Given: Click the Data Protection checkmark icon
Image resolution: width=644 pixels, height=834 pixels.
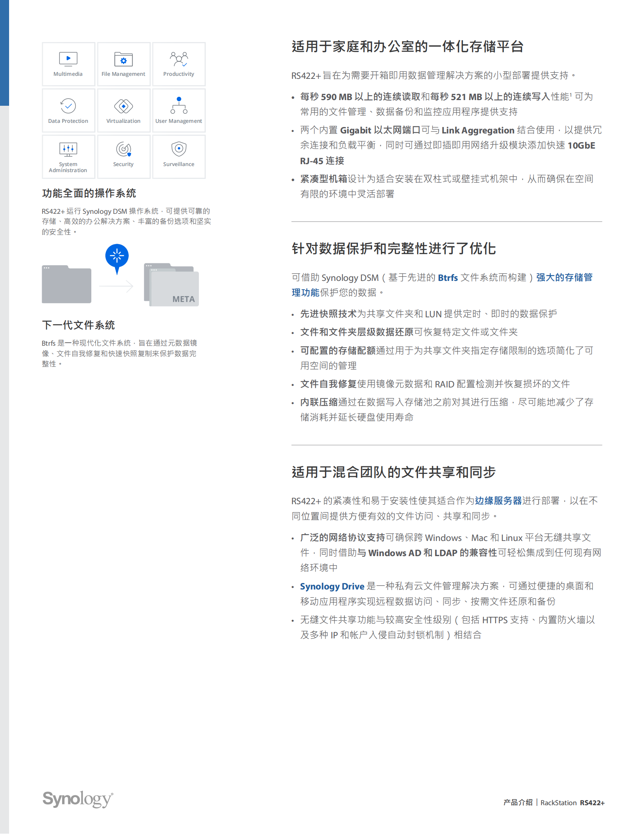Looking at the screenshot, I should (68, 106).
